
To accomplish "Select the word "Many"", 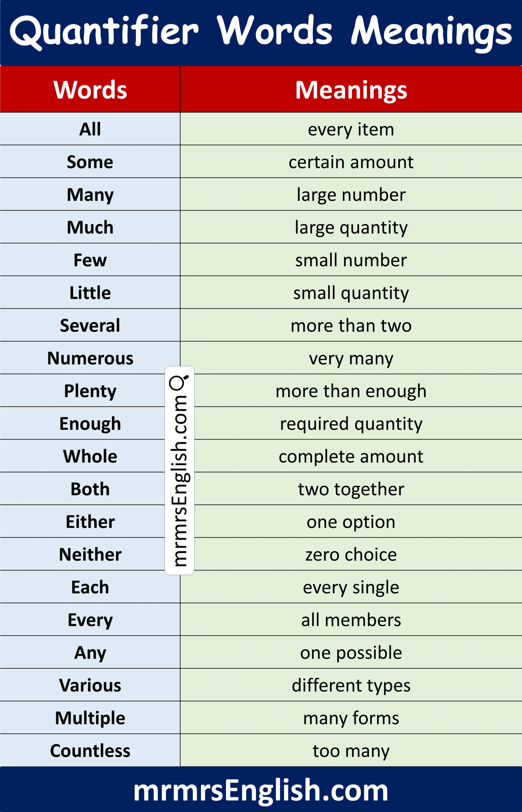I will (90, 195).
